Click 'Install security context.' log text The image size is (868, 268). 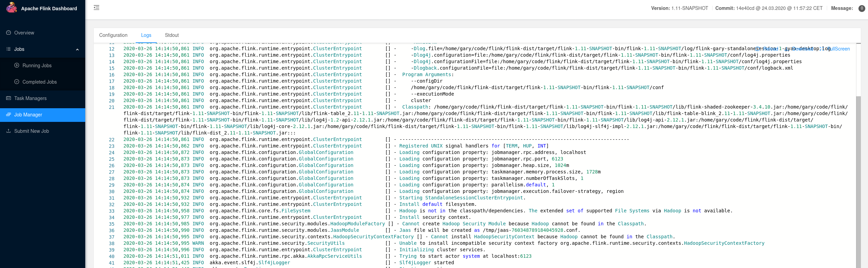435,217
